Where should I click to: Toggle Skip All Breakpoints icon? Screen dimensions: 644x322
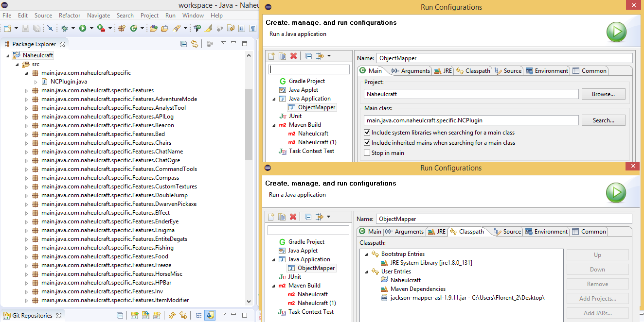[50, 28]
